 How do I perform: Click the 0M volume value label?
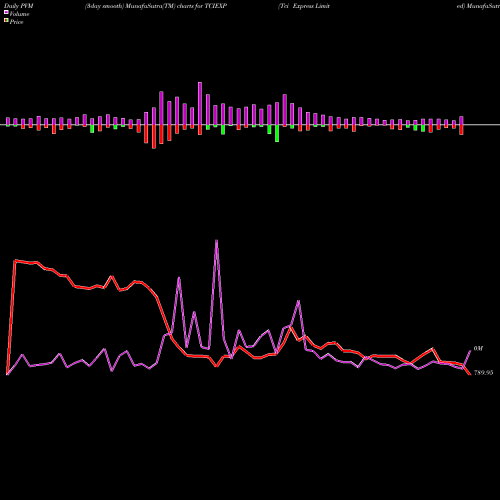[478, 348]
